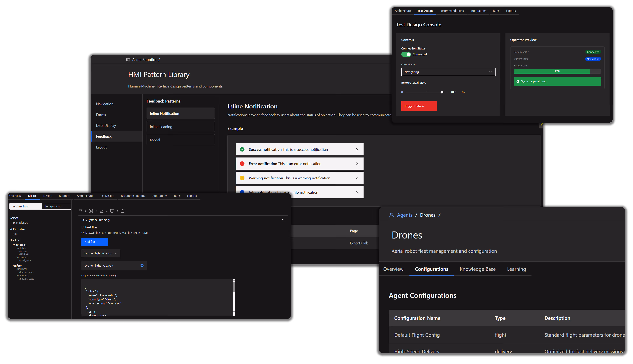Click the Add file button

(x=94, y=242)
